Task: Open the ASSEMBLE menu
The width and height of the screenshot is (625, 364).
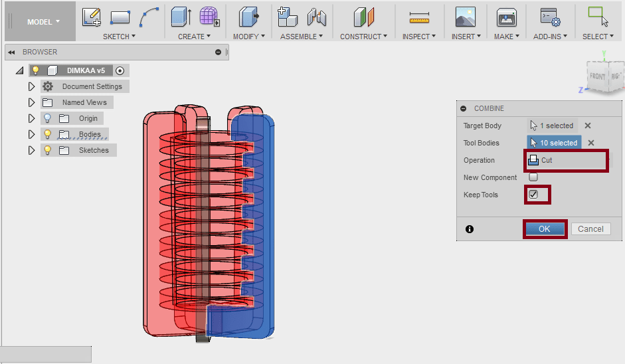Action: (x=301, y=37)
